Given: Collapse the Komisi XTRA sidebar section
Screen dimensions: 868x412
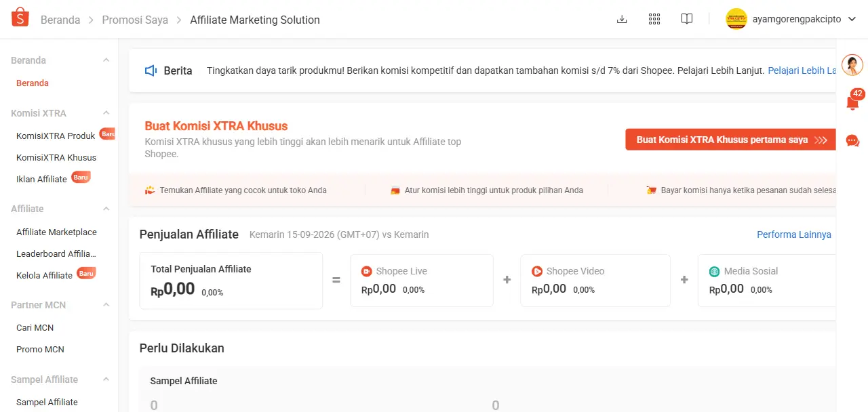Looking at the screenshot, I should coord(106,113).
